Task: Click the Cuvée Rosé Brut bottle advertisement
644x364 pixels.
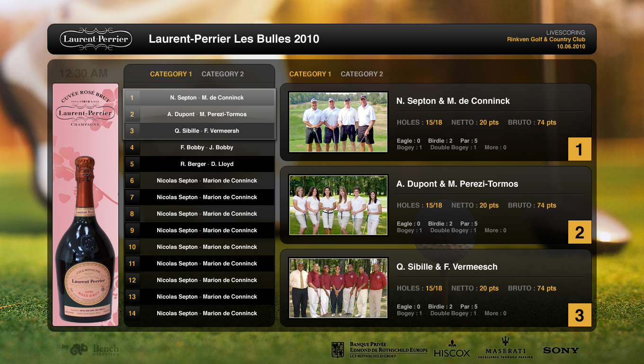Action: click(85, 205)
